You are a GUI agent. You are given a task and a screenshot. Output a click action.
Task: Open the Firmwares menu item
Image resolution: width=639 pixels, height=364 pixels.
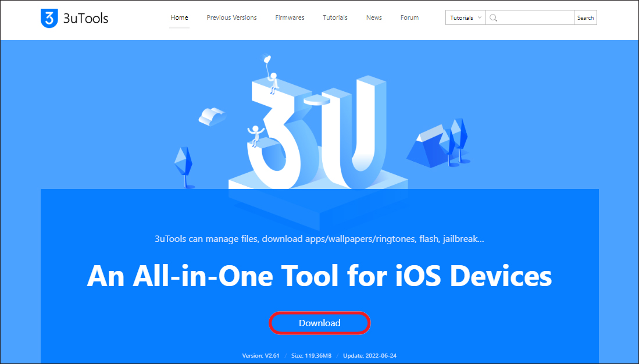coord(290,17)
